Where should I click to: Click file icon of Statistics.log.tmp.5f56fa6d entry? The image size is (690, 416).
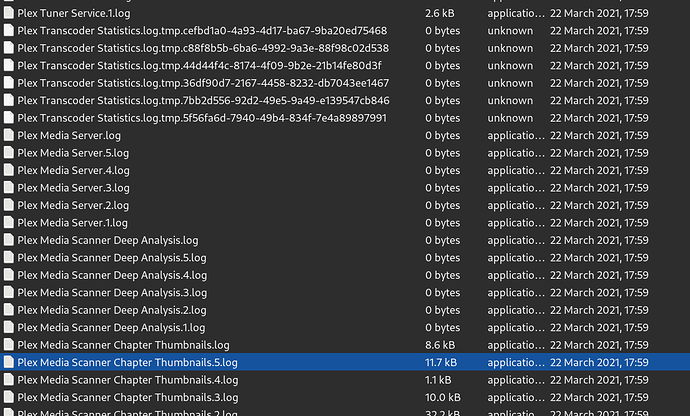[x=8, y=118]
